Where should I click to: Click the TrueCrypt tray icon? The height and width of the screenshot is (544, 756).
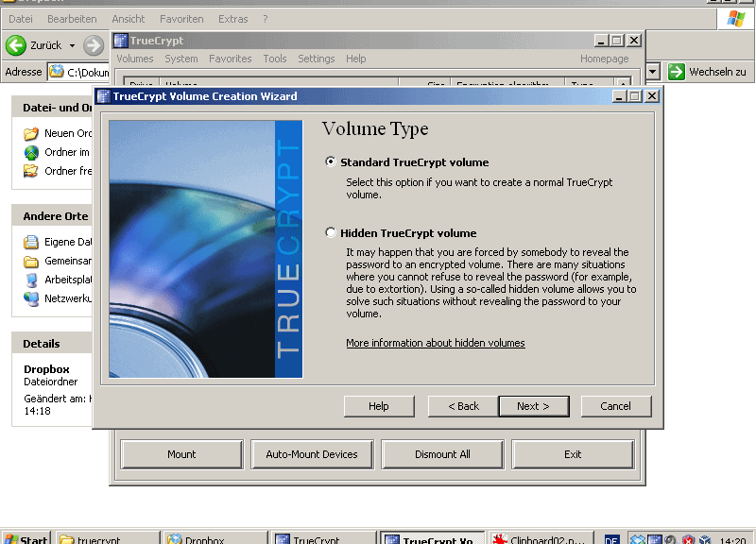654,539
